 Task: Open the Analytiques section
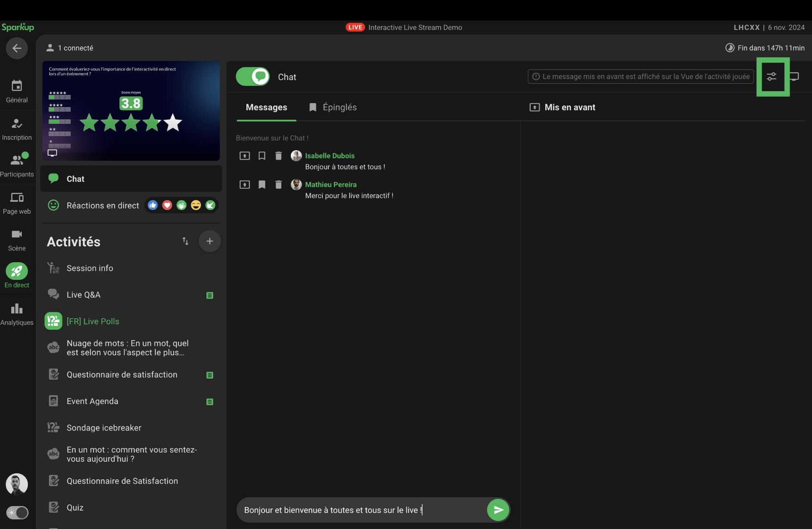click(x=17, y=314)
